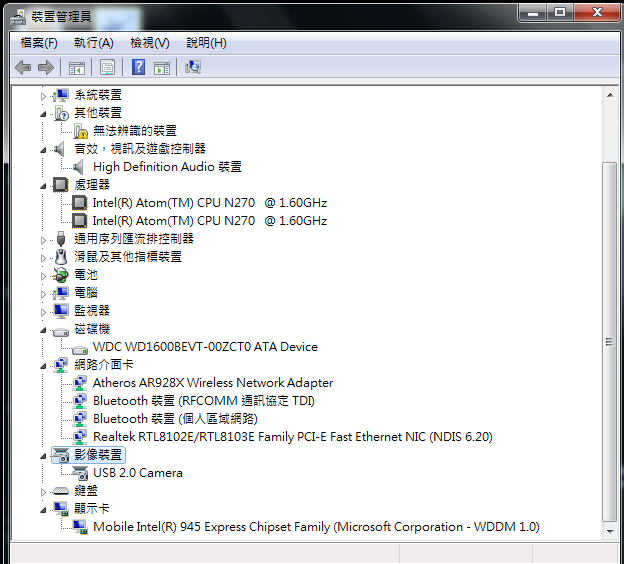The width and height of the screenshot is (624, 564).
Task: Click the vertical scrollbar thumb
Action: [610, 342]
